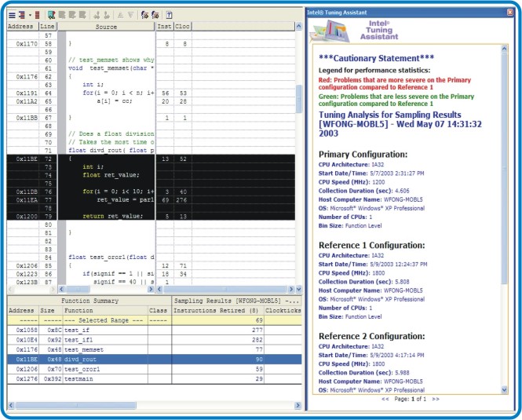Click the Intel Tuning Assistant logo image
The image size is (522, 420).
pos(330,31)
